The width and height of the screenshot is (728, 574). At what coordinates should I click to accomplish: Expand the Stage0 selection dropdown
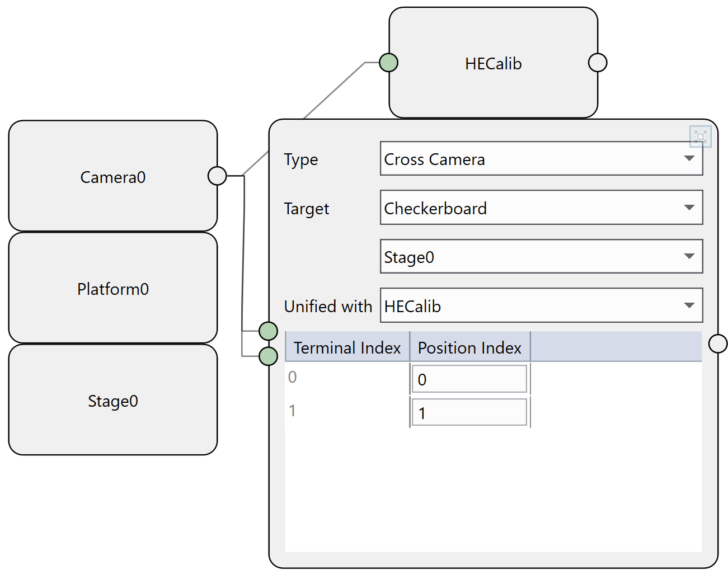click(x=541, y=256)
